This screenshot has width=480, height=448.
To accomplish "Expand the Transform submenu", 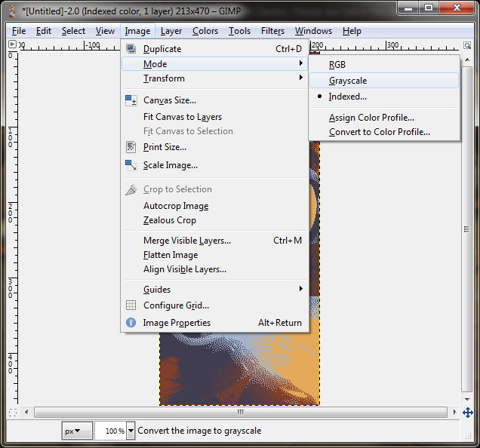I will tap(164, 78).
